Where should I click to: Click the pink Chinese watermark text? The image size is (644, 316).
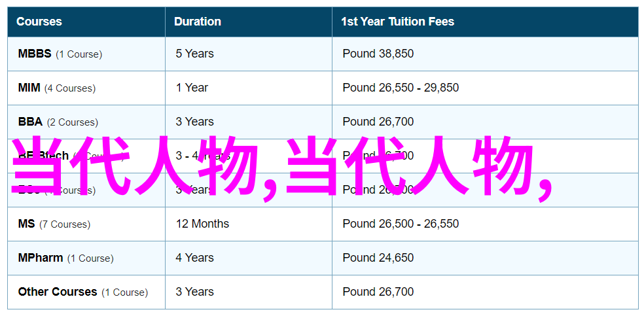281,168
